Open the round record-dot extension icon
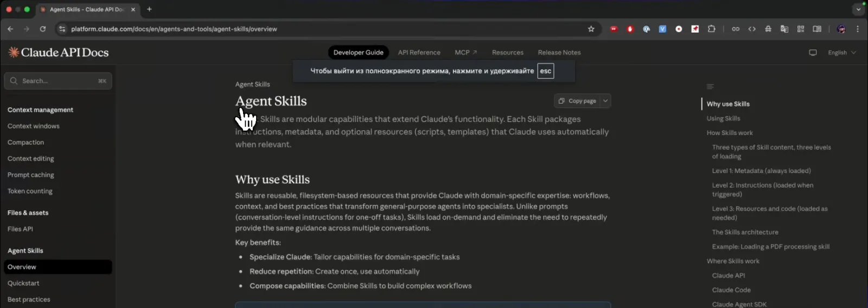This screenshot has width=868, height=308. coord(679,29)
